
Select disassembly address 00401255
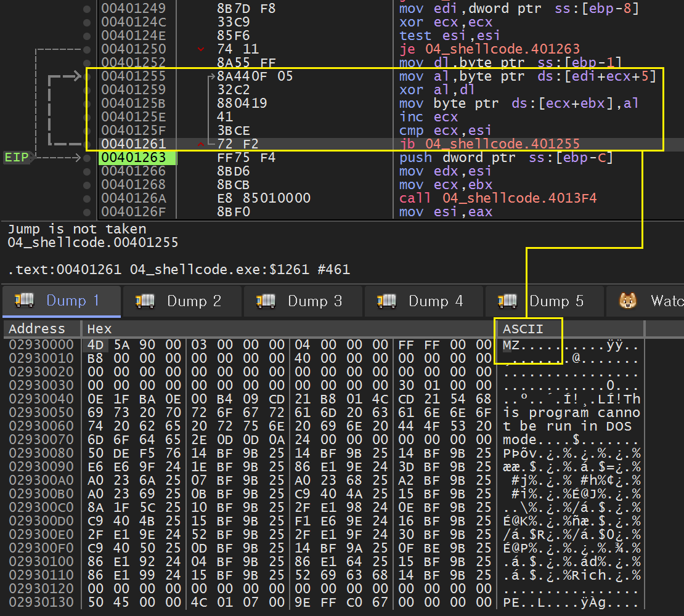(134, 76)
